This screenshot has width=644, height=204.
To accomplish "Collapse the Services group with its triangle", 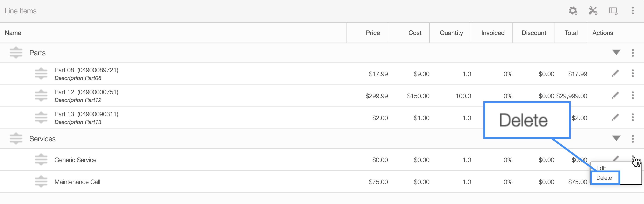I will coord(616,138).
